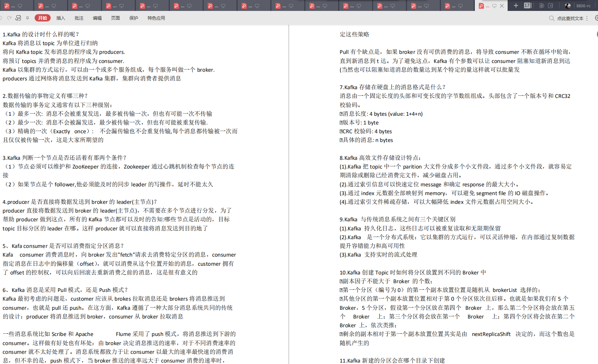
Task: Click heading "11.Kafka 新建的分区会在哪个目录下创建"
Action: 392,360
